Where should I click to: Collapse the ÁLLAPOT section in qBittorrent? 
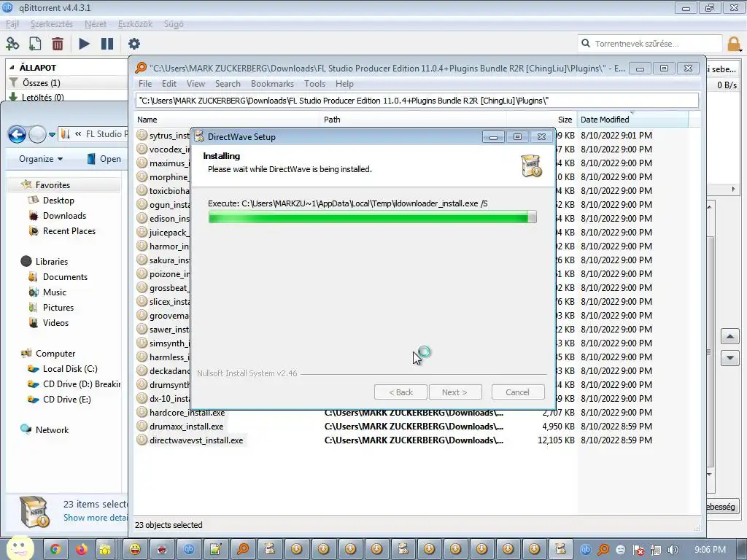(12, 68)
